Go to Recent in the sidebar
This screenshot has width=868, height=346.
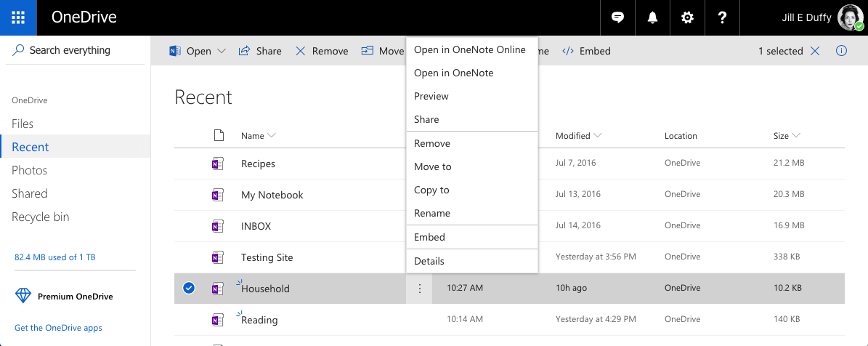pos(76,147)
